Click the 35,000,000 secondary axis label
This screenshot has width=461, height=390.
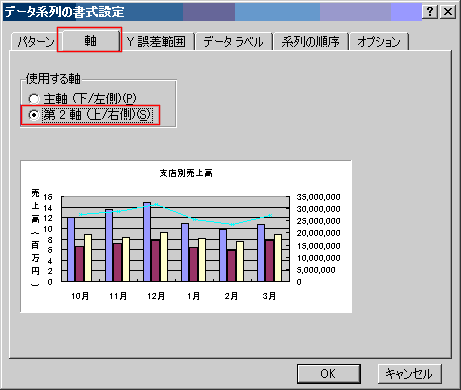[318, 197]
